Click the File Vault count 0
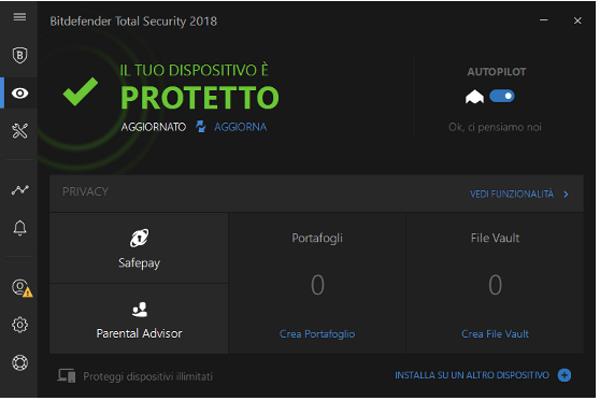This screenshot has height=401, width=600. point(495,285)
